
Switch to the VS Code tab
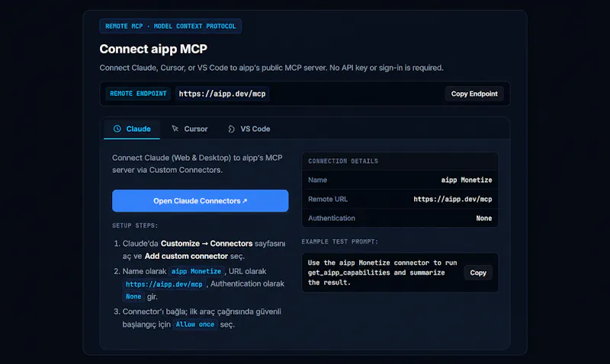coord(249,129)
